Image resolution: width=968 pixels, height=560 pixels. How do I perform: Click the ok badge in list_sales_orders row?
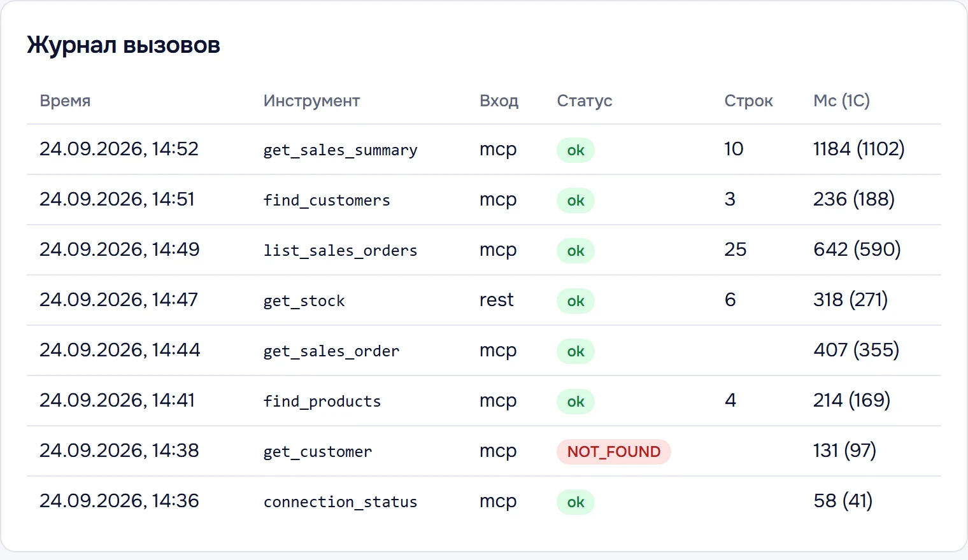tap(576, 251)
